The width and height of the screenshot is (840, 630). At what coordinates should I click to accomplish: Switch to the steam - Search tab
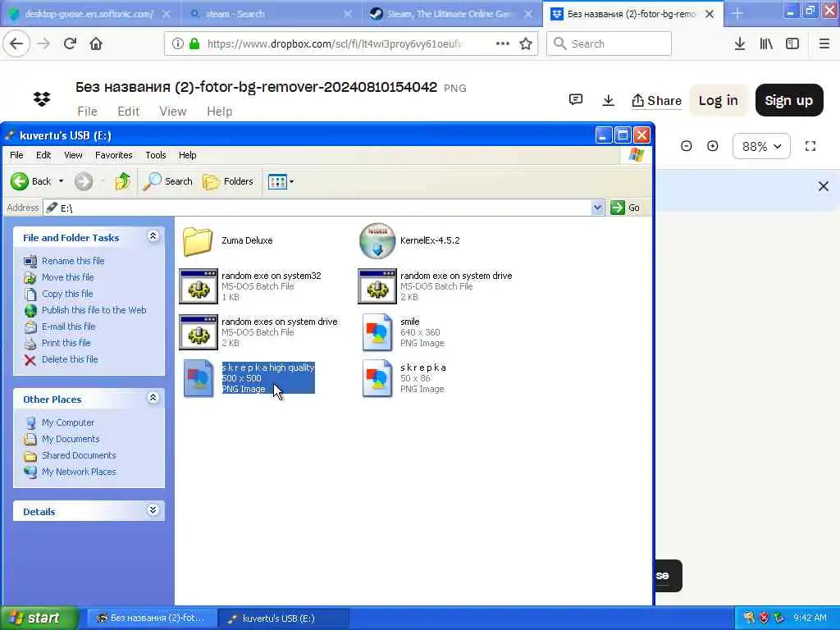(x=271, y=14)
